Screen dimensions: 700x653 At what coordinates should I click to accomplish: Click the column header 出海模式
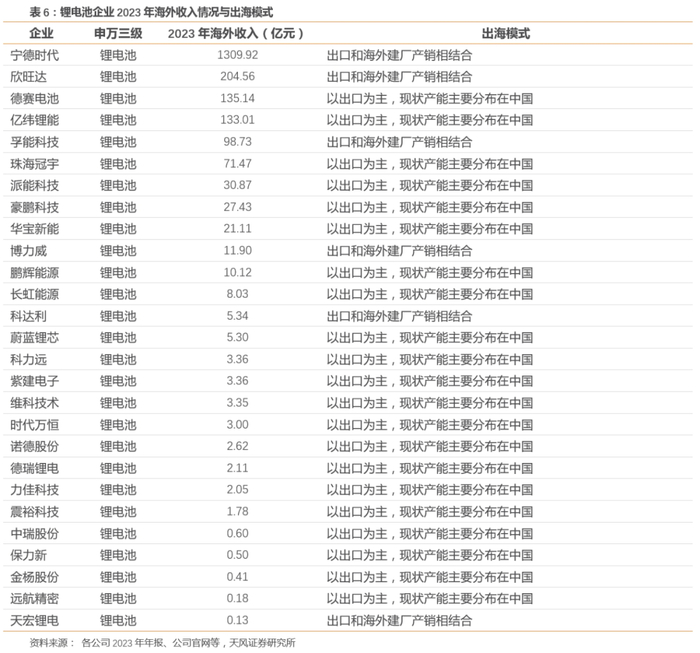506,33
